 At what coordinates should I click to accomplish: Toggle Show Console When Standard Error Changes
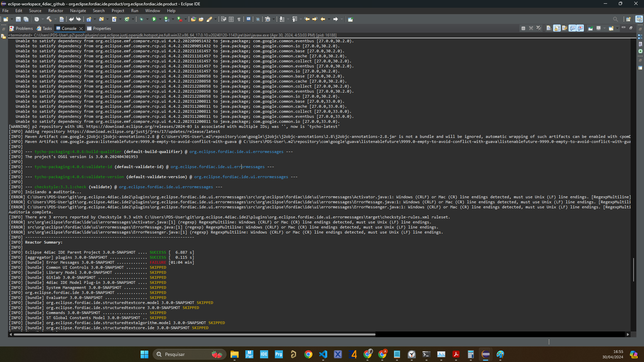[x=580, y=28]
